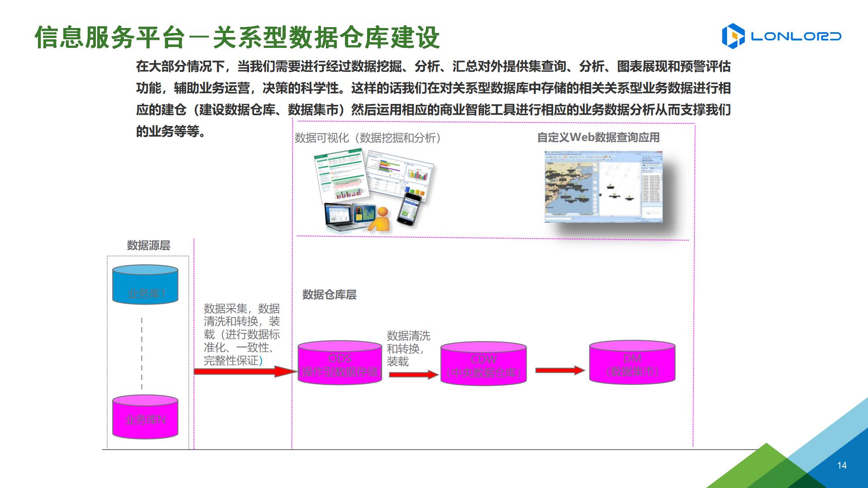Click the 自定义Web数据查询应用 heading

[x=598, y=137]
